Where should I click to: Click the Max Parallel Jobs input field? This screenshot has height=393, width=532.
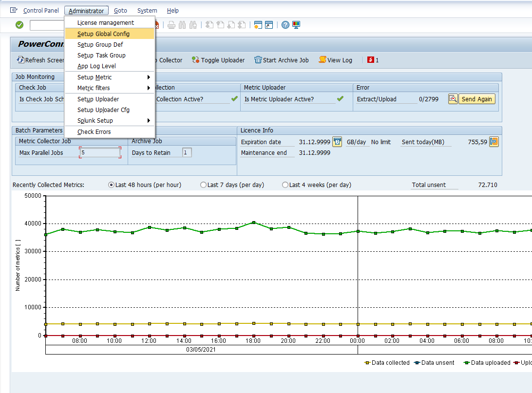coord(100,152)
